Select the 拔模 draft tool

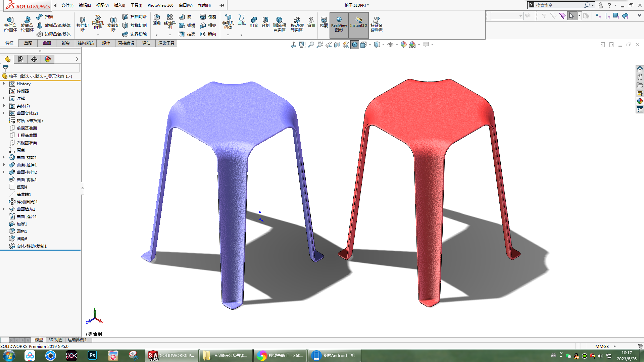[187, 25]
